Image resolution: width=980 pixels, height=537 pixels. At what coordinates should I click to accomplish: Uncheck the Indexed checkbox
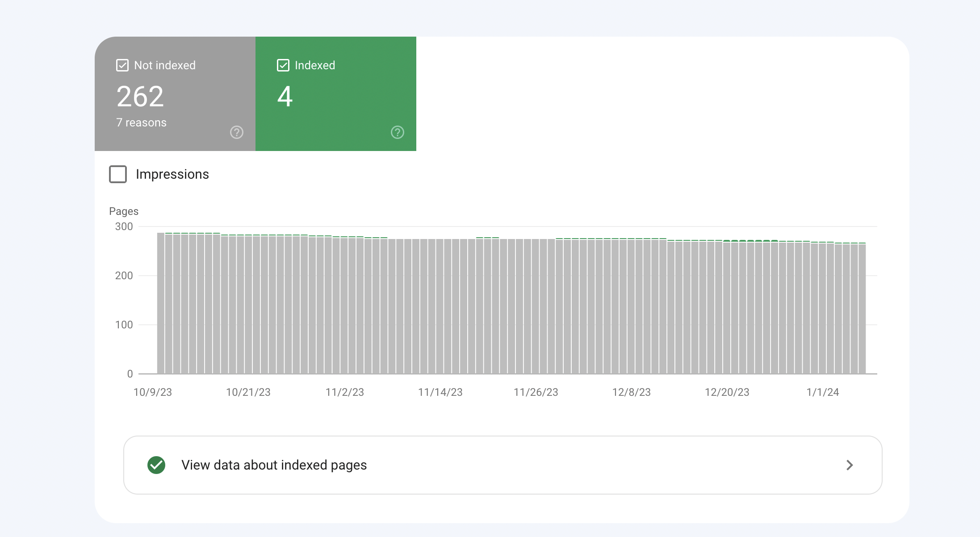tap(283, 65)
